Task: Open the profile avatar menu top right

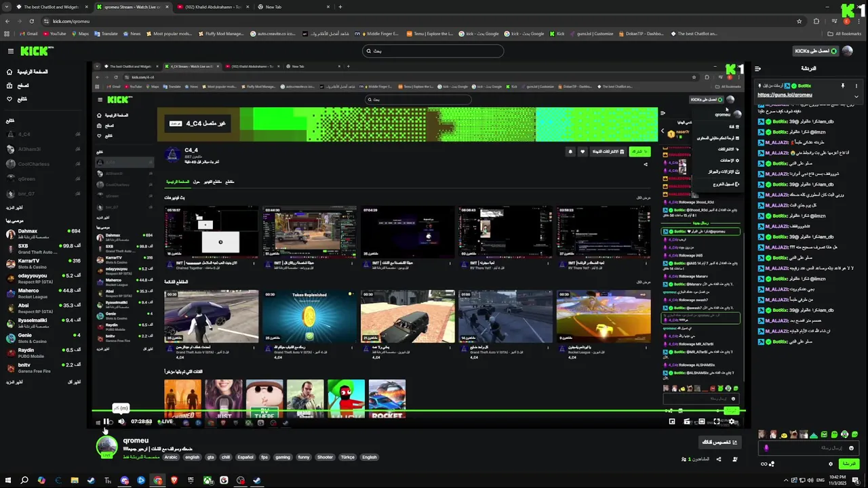Action: (846, 51)
